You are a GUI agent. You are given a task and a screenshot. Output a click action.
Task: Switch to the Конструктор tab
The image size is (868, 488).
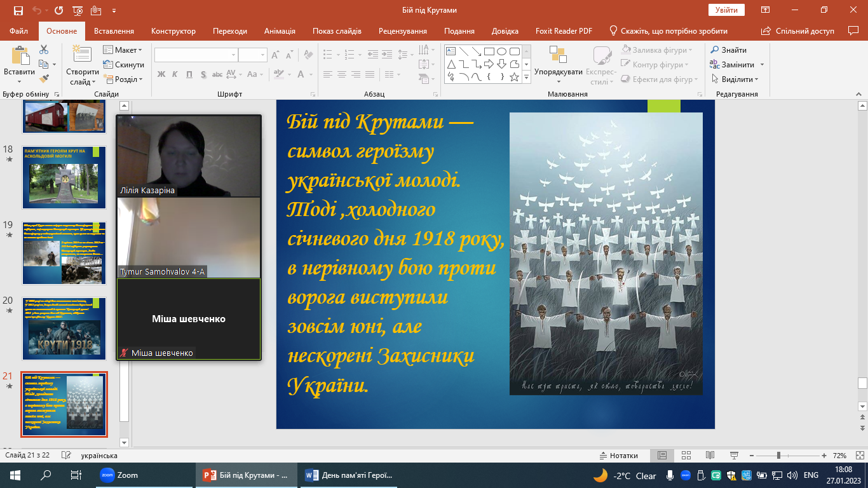click(173, 31)
